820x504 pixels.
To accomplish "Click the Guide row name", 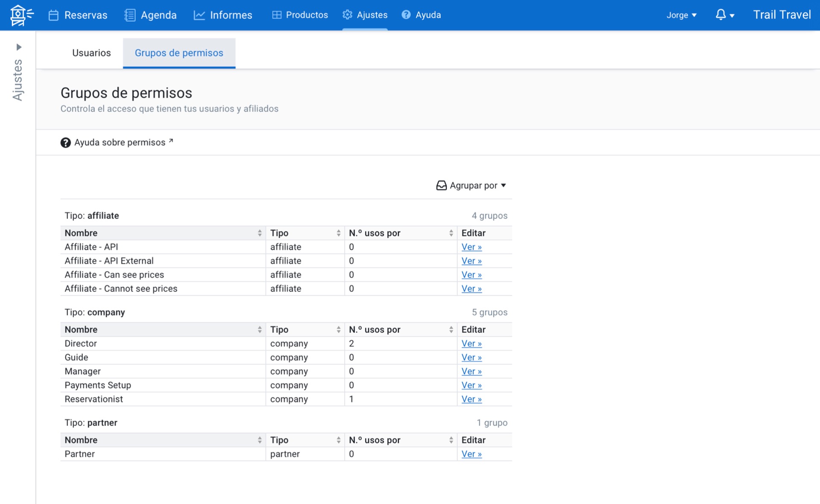I will click(76, 358).
